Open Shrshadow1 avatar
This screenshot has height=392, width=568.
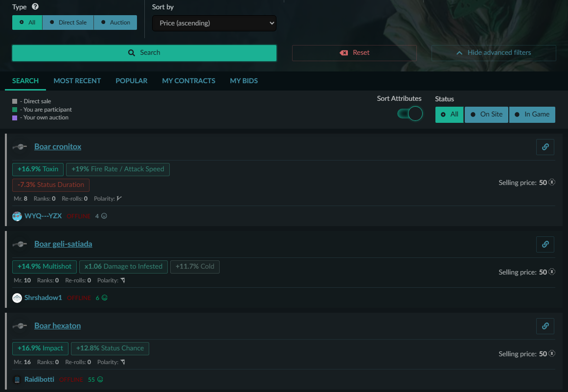tap(17, 298)
